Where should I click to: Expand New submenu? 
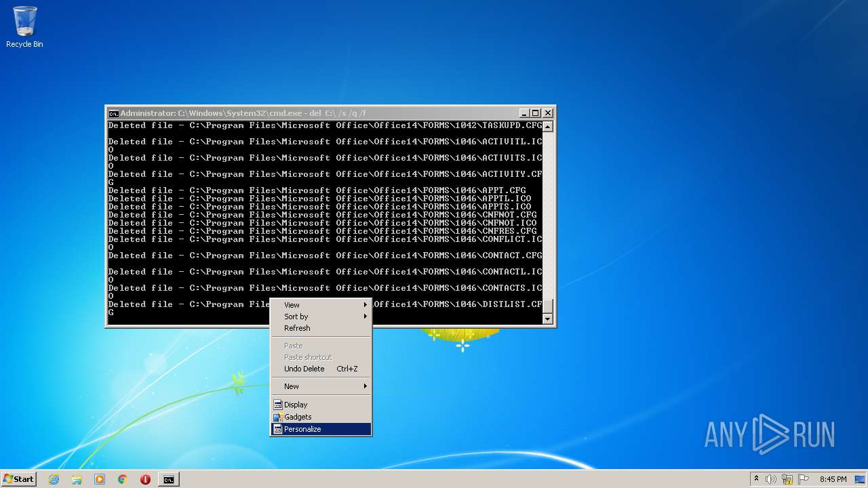(321, 386)
